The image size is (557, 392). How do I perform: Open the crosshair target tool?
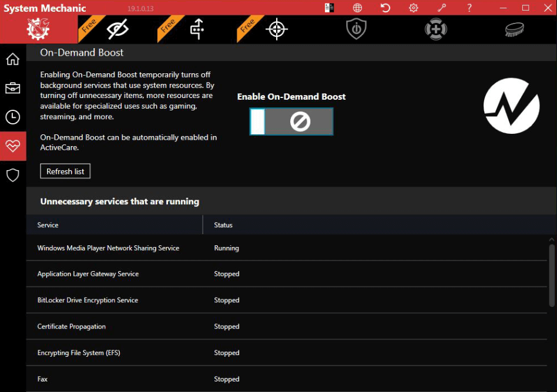[x=277, y=29]
